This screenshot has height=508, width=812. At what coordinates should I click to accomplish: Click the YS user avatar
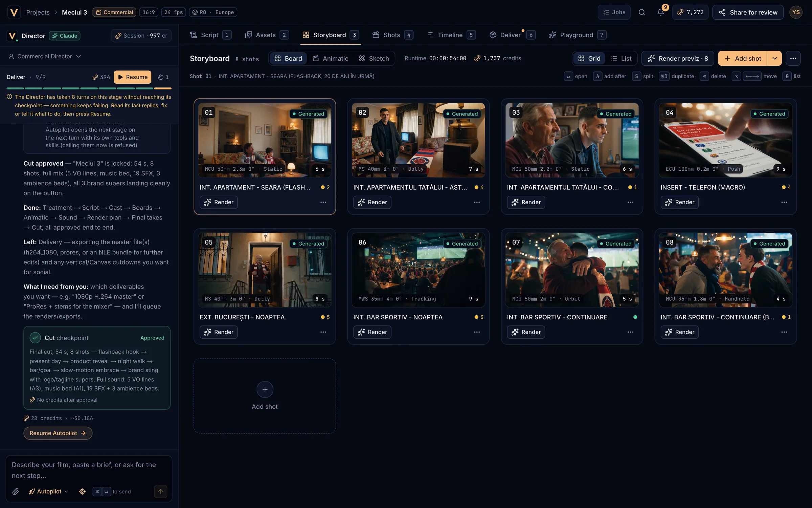click(796, 12)
